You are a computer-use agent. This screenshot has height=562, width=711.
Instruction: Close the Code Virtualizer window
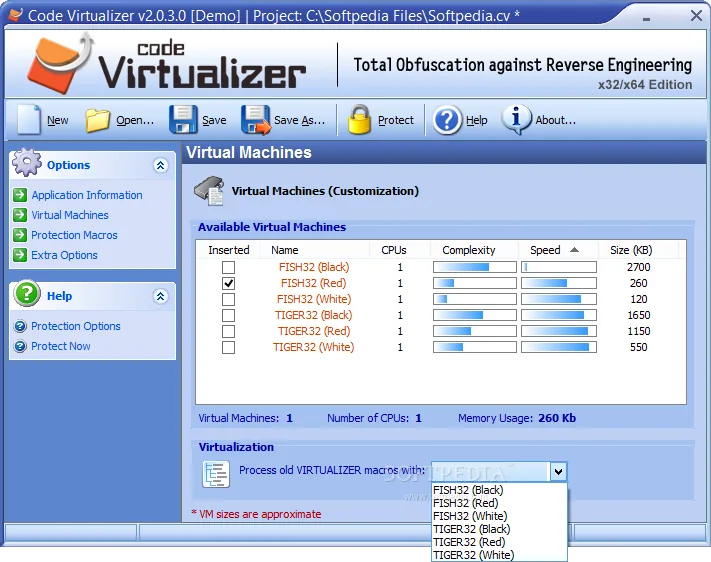(x=696, y=16)
